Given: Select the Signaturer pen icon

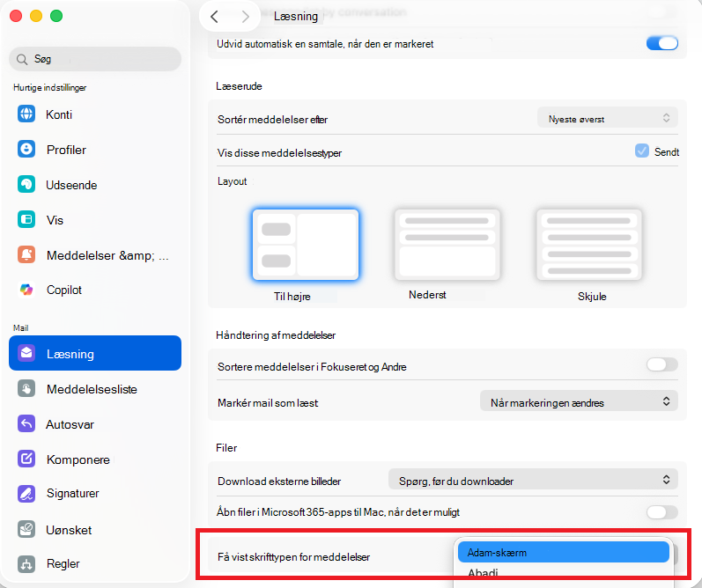Looking at the screenshot, I should coord(26,493).
